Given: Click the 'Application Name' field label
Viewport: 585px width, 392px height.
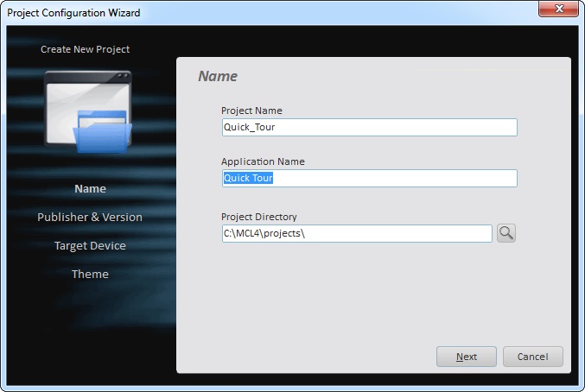Looking at the screenshot, I should tap(263, 161).
